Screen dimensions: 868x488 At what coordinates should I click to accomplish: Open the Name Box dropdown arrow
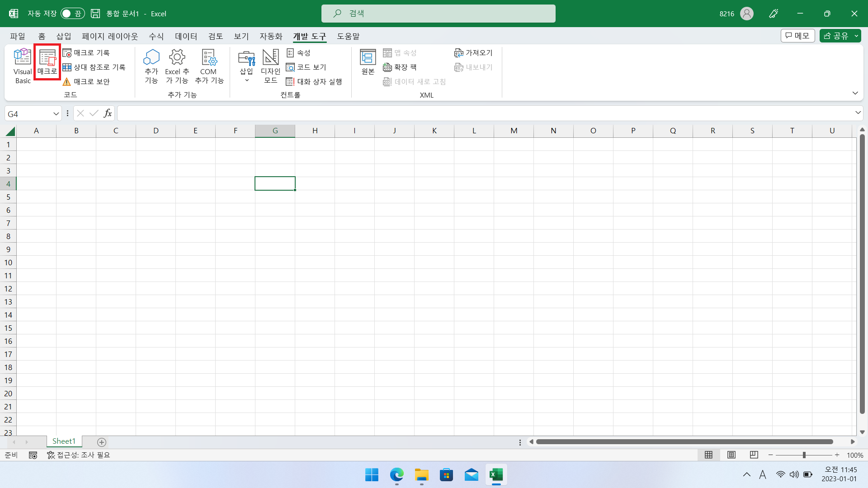coord(56,114)
